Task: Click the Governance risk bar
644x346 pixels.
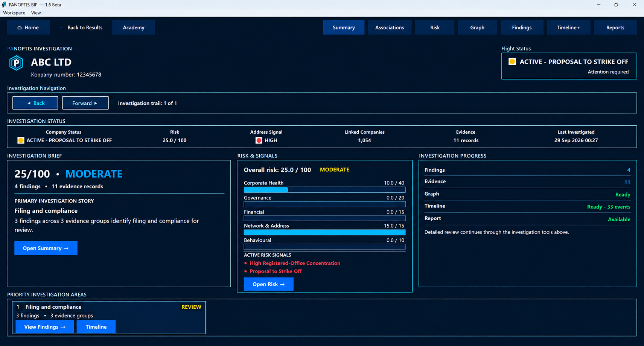Action: [324, 204]
